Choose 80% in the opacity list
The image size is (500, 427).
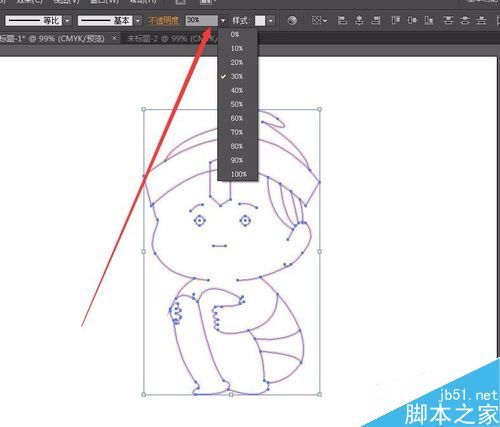click(x=238, y=146)
